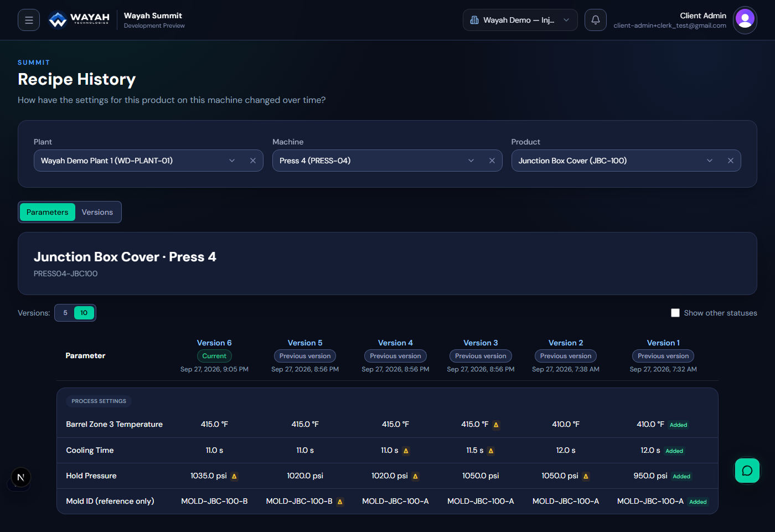Clear the Machine selection
775x532 pixels.
492,161
